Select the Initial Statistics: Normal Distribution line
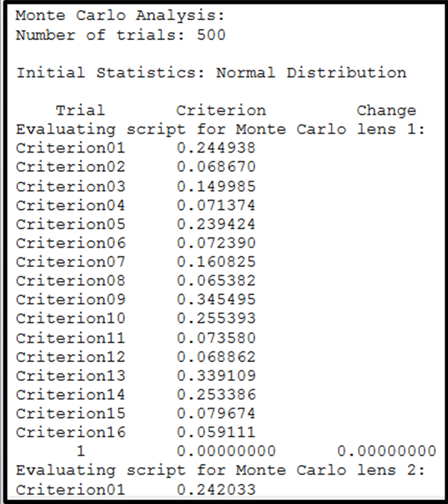The height and width of the screenshot is (504, 448). (211, 72)
